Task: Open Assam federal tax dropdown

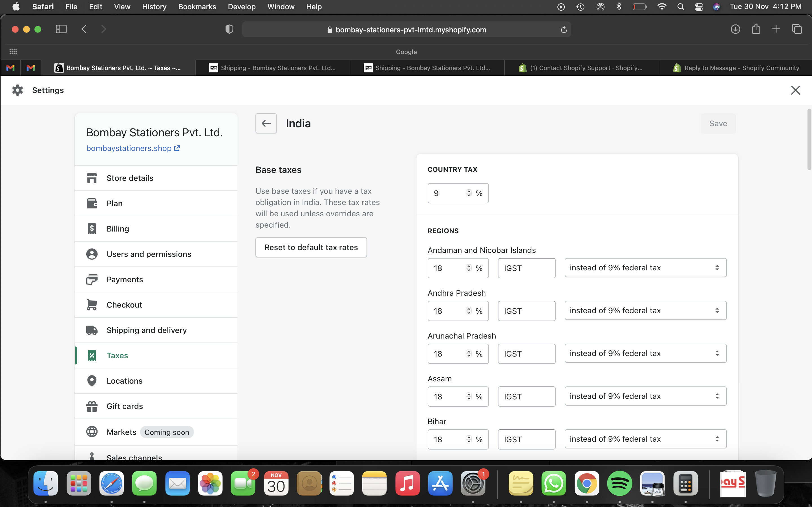Action: point(645,396)
